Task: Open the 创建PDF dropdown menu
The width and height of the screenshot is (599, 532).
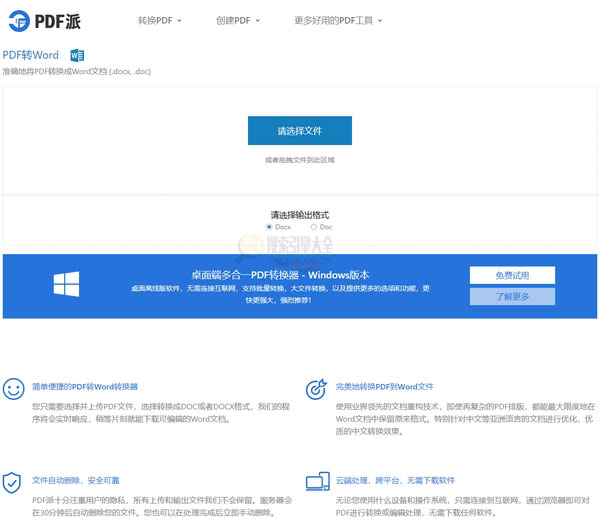Action: point(238,21)
